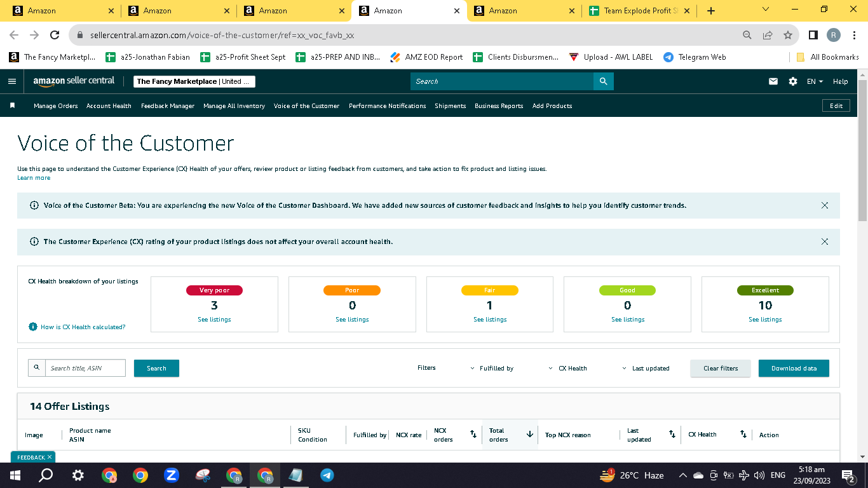The image size is (868, 488).
Task: Open the Help link
Action: tap(840, 81)
